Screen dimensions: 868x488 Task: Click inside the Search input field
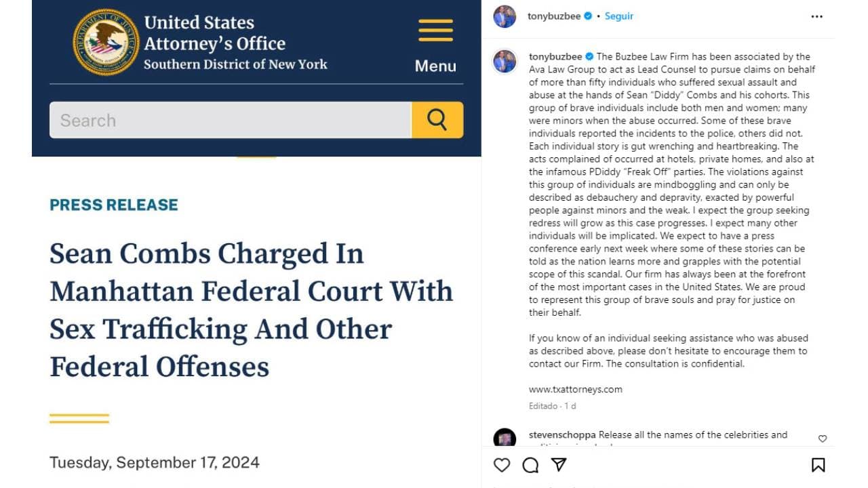tap(231, 119)
